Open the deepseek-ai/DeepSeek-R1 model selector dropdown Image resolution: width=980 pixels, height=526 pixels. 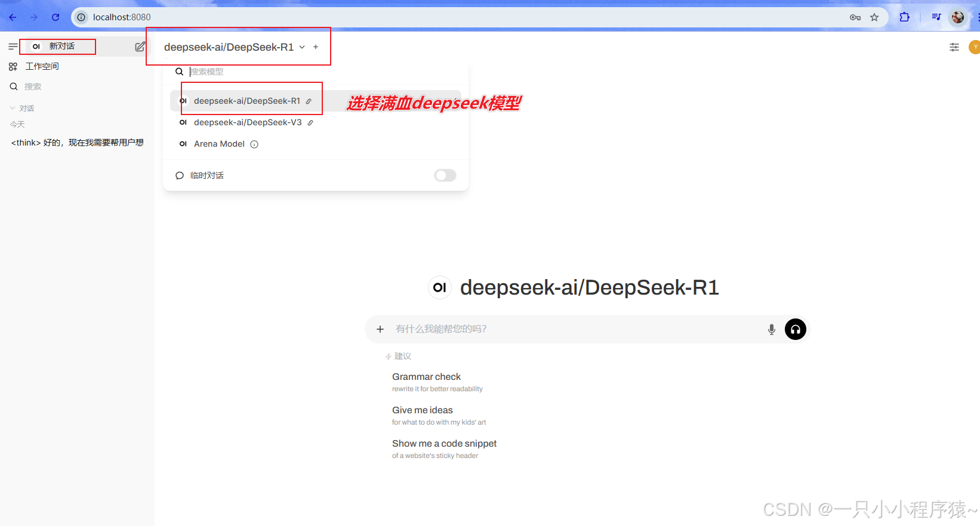coord(235,47)
